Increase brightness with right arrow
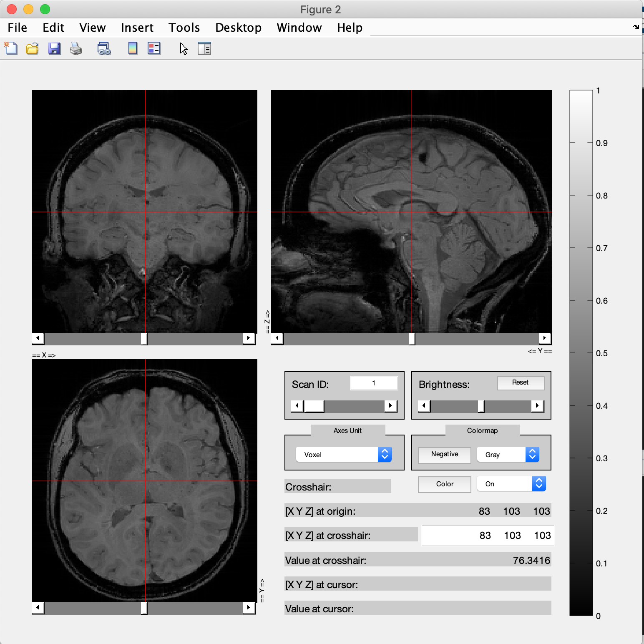Screen dimensions: 644x644 pos(537,405)
